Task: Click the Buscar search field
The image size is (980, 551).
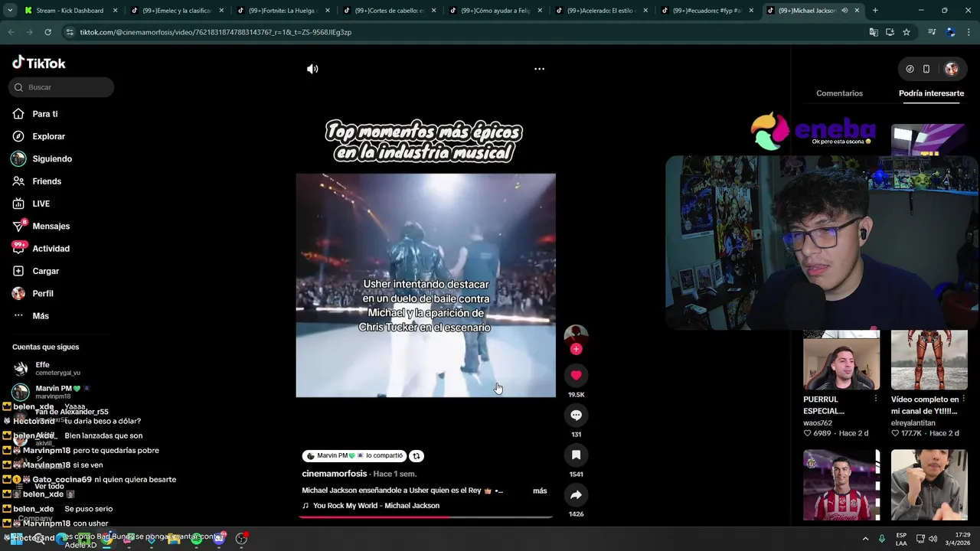Action: pos(61,87)
